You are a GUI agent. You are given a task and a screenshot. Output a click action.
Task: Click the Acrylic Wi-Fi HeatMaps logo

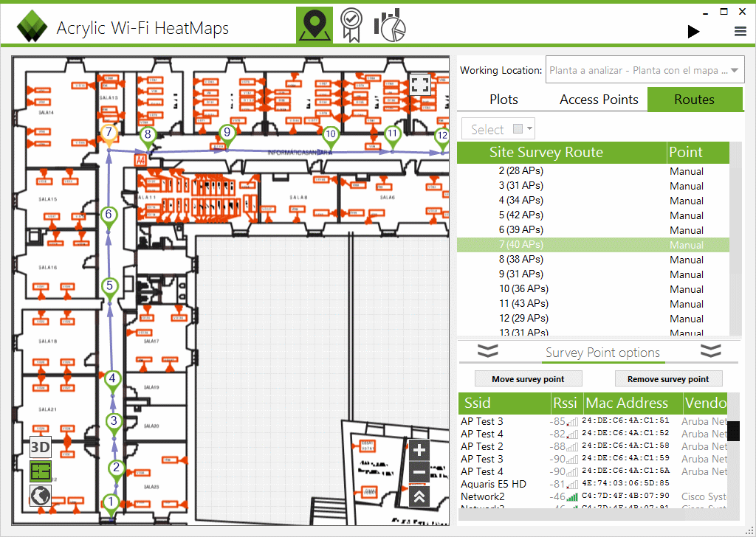(x=32, y=27)
